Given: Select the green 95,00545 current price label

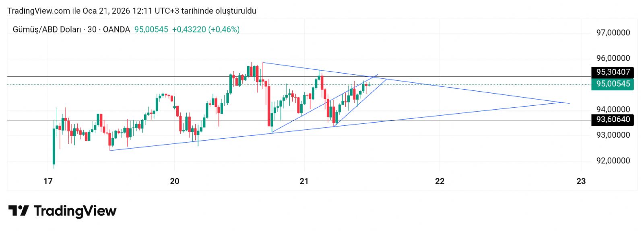Looking at the screenshot, I should 613,84.
